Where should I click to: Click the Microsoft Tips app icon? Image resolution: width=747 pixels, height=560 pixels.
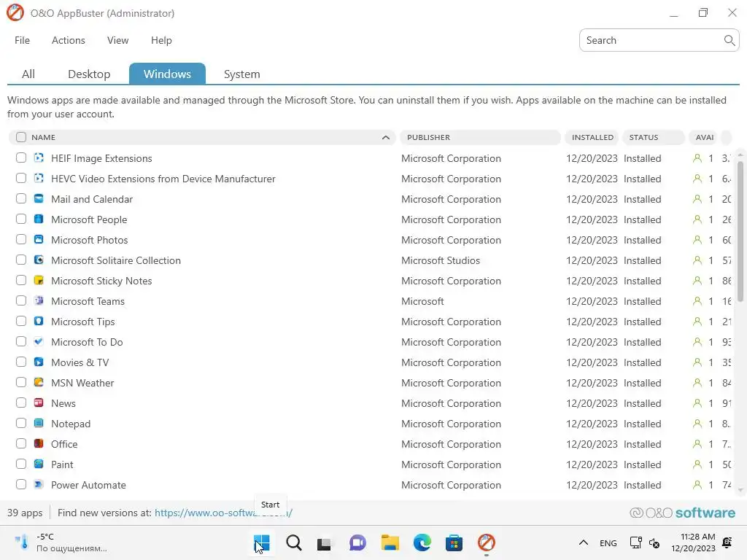point(39,321)
